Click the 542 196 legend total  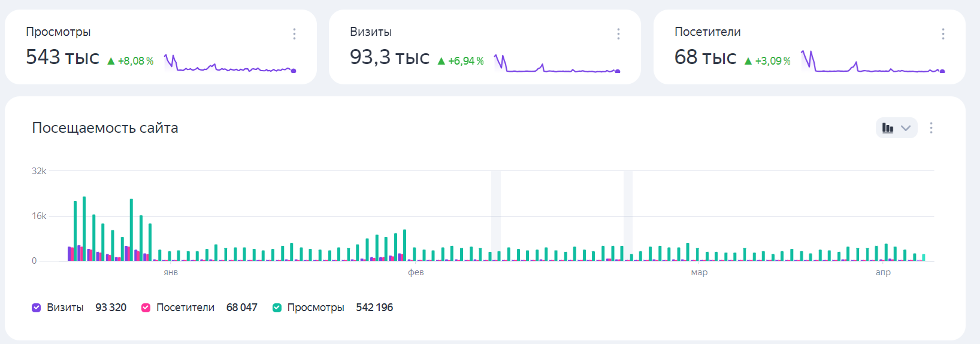point(374,308)
